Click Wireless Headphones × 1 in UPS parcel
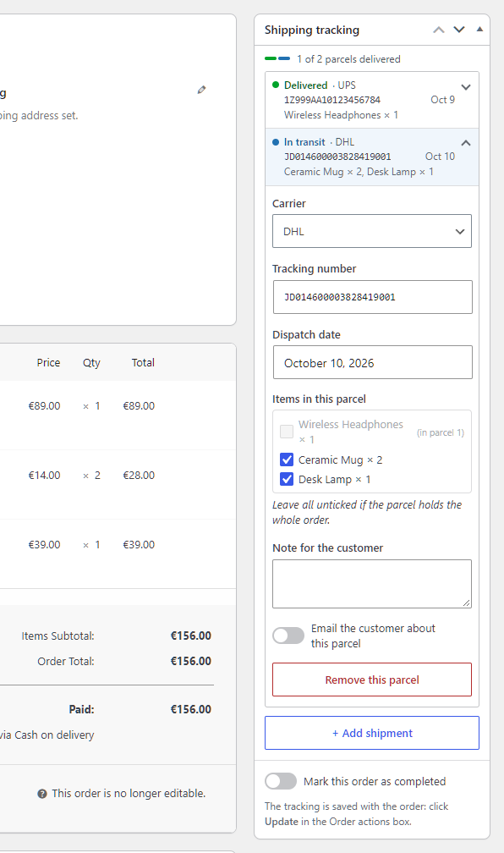The image size is (504, 853). pyautogui.click(x=341, y=115)
